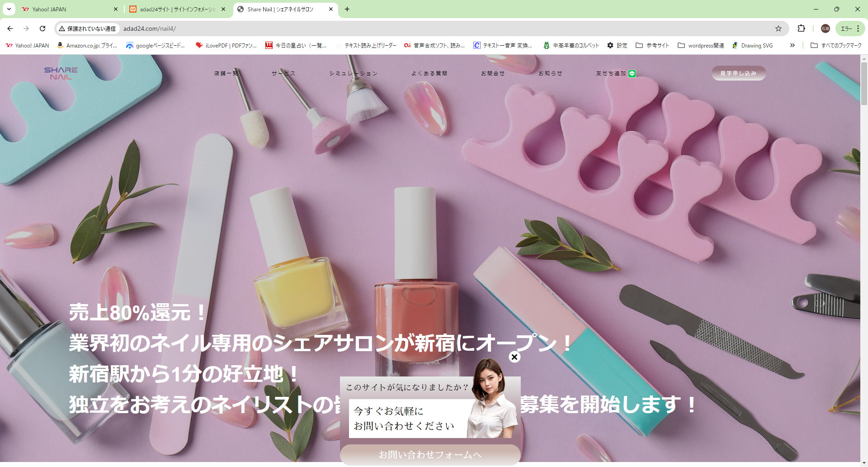868x467 pixels.
Task: Click the 見学申し込み button
Action: click(x=738, y=73)
